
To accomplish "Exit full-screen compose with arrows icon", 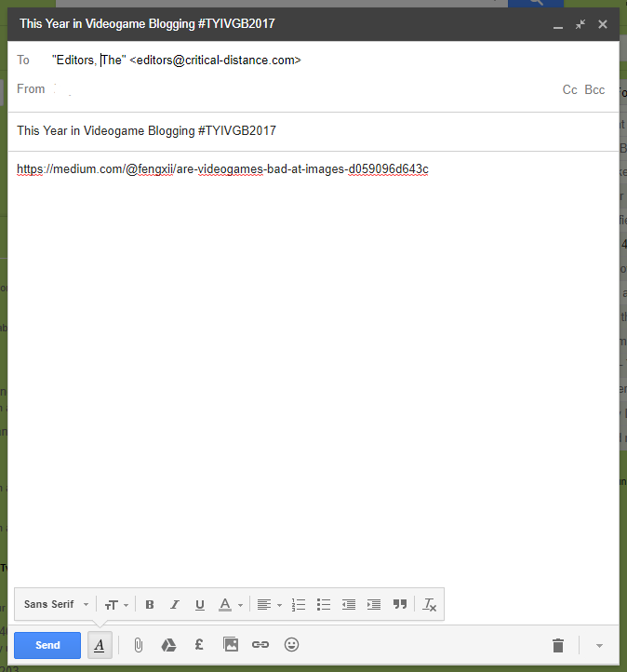I will pos(580,24).
